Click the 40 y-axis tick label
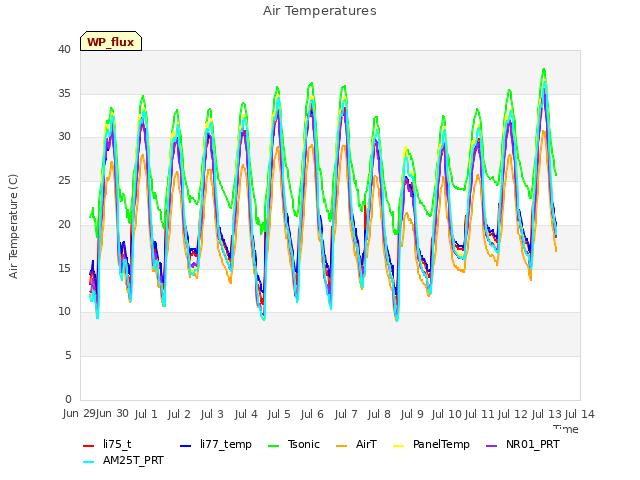The image size is (640, 480). (64, 50)
